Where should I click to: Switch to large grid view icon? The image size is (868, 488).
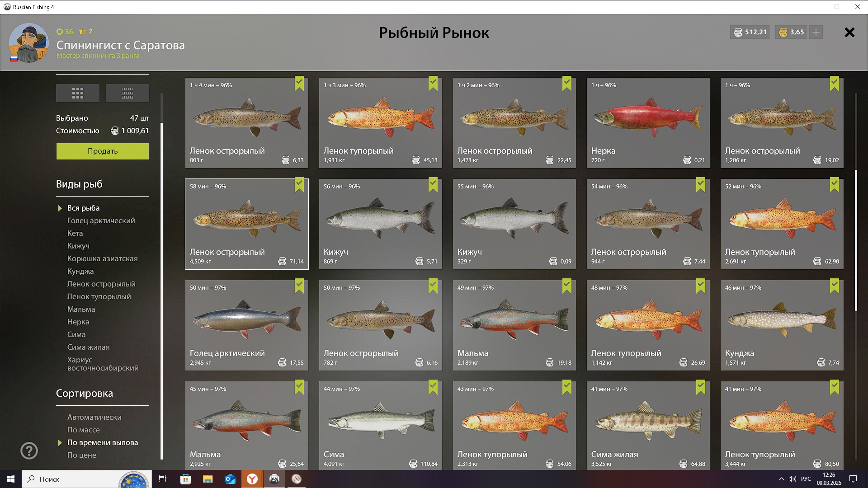click(78, 93)
